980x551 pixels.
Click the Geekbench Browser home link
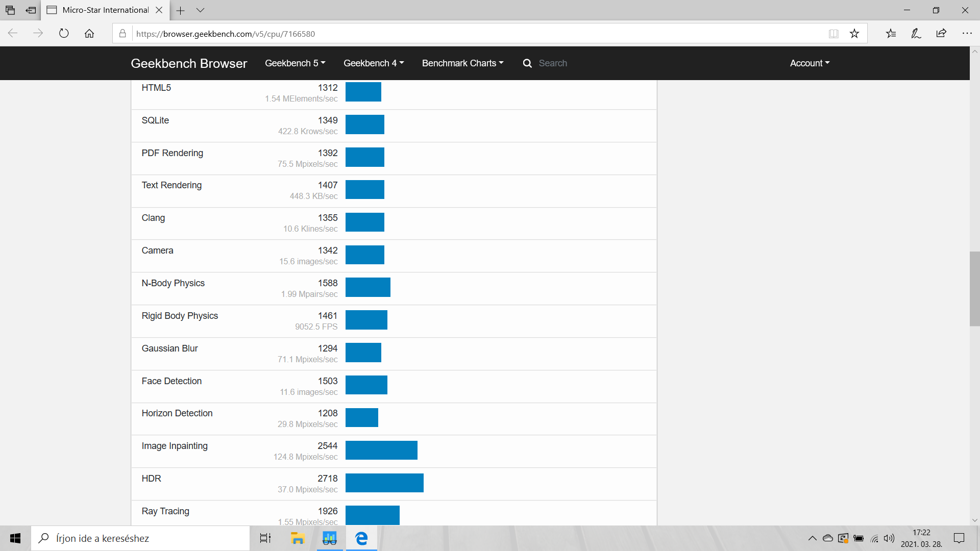189,63
